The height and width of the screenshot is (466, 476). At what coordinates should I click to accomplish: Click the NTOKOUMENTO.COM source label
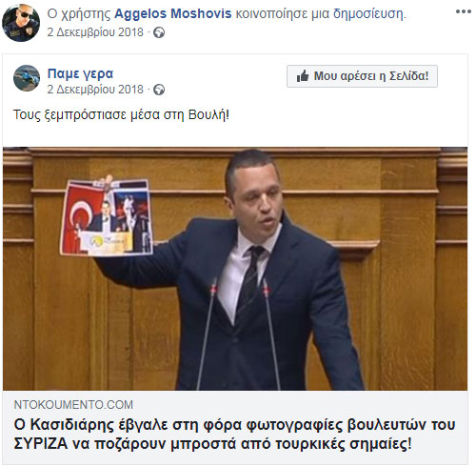click(x=73, y=405)
